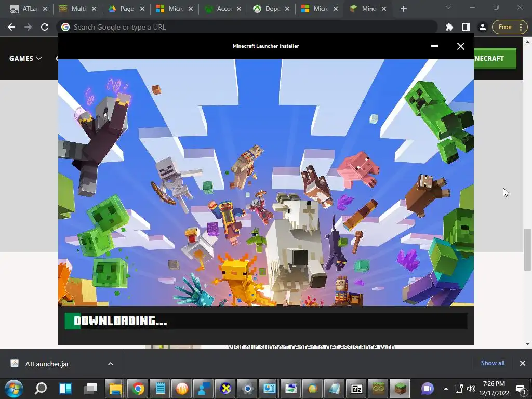
Task: Toggle Chrome side panel icon
Action: click(x=466, y=27)
